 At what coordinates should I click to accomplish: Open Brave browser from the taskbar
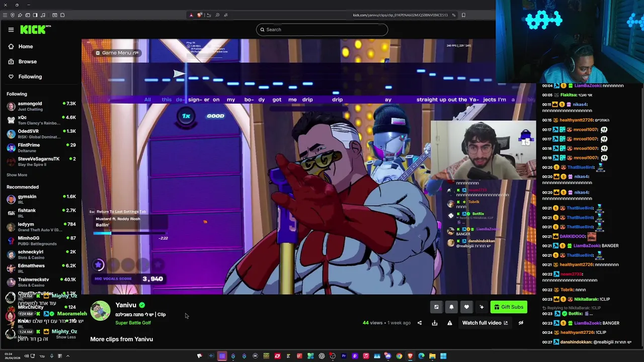point(410,356)
